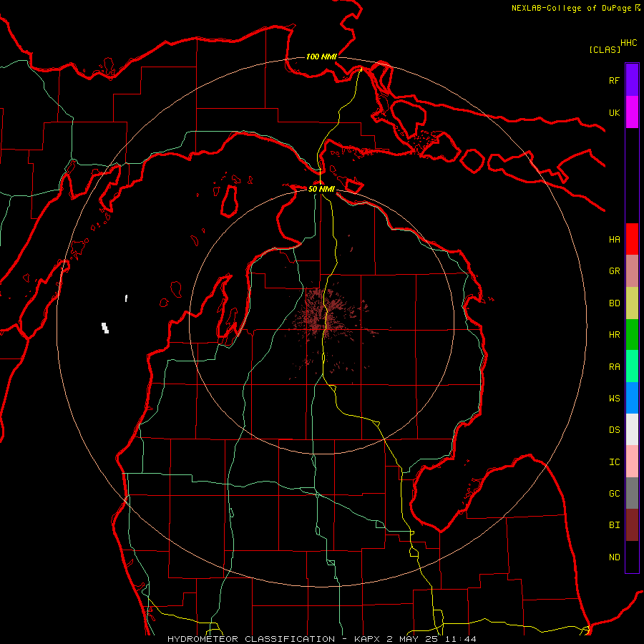Click the HA red legend swatch

click(x=632, y=239)
